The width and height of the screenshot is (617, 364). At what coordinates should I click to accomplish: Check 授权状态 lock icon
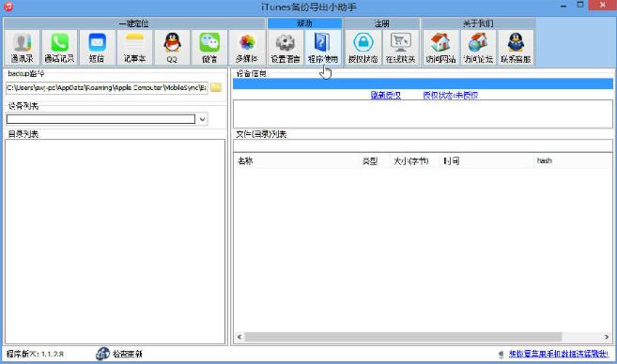coord(362,48)
